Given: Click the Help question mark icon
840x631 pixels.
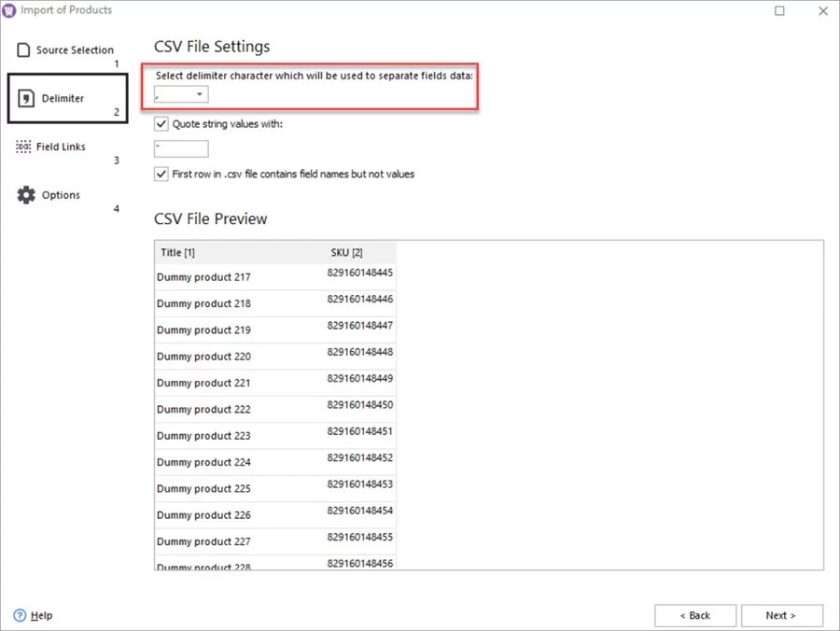Looking at the screenshot, I should tap(21, 615).
